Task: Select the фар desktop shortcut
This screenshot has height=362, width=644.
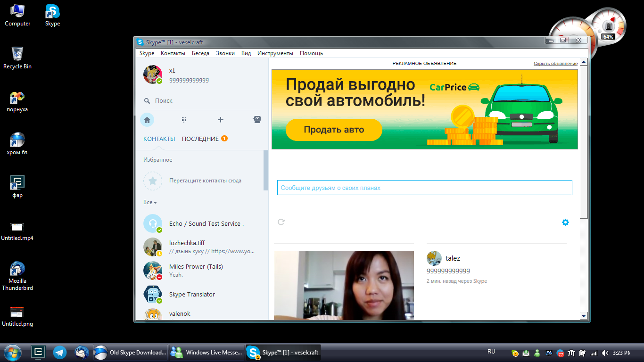Action: (x=17, y=187)
